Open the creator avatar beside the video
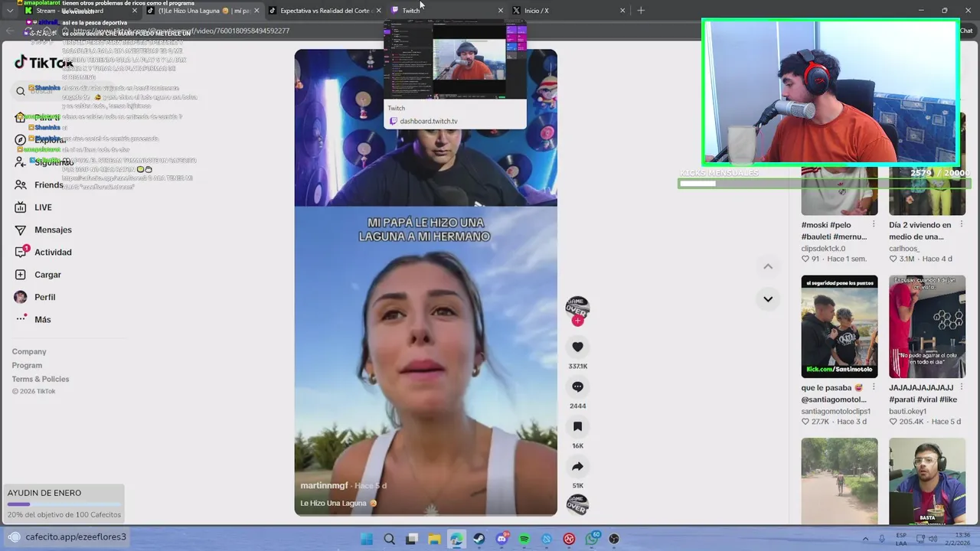This screenshot has width=980, height=551. (577, 308)
